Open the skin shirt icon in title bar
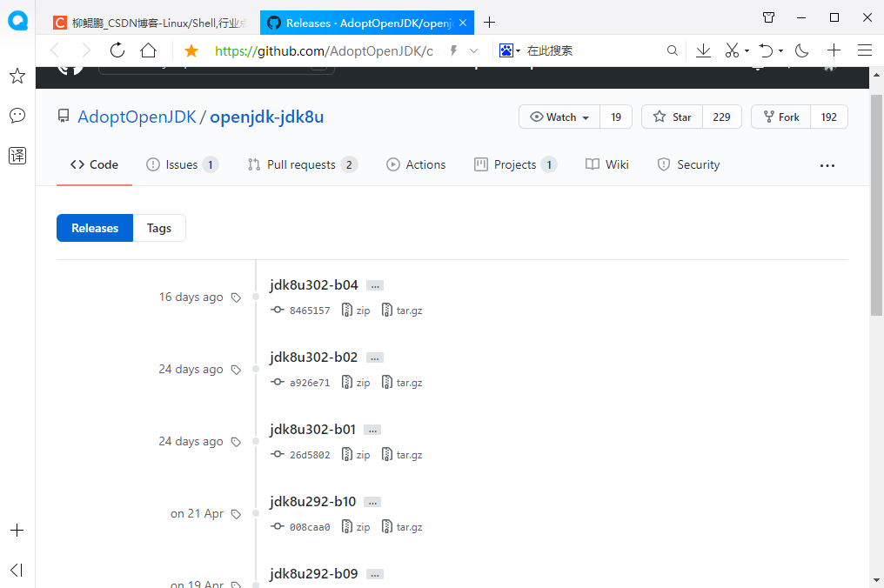884x588 pixels. (x=768, y=17)
